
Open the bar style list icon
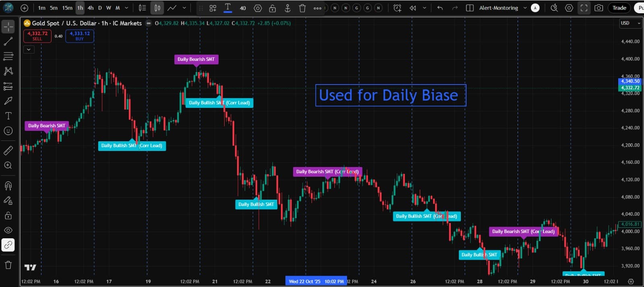[x=142, y=8]
